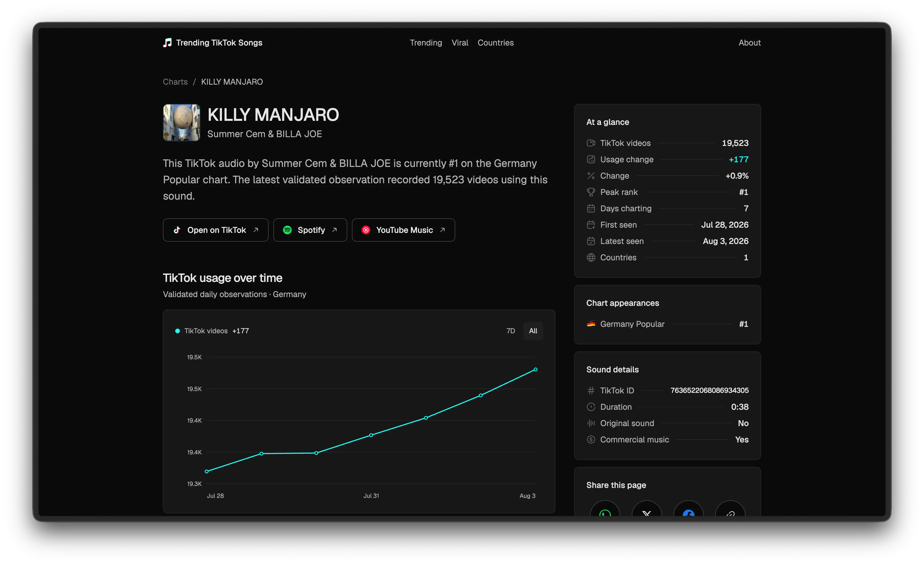Screen dimensions: 924x565
Task: Click the KILLY MANJARO album cover thumbnail
Action: click(x=182, y=123)
